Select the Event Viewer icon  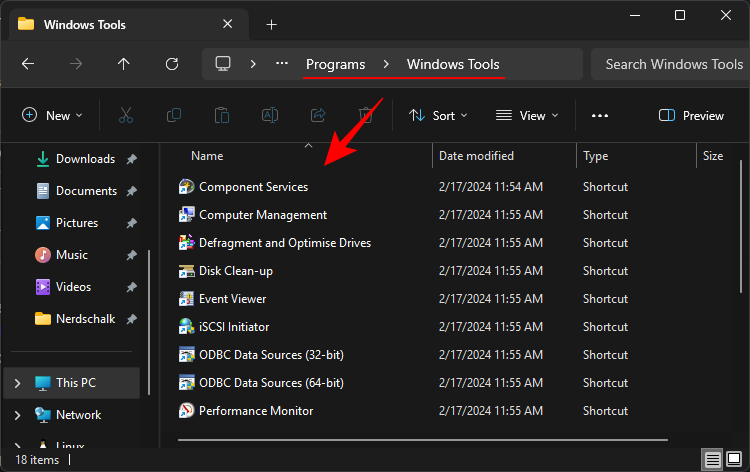tap(186, 299)
